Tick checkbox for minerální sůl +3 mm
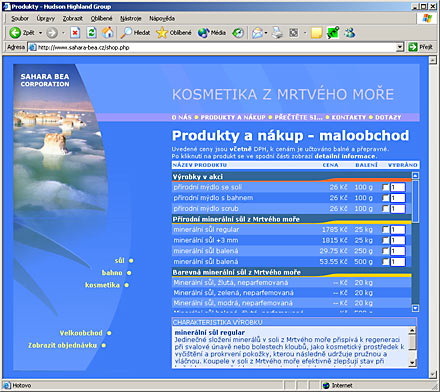This screenshot has width=440, height=392. pos(386,240)
